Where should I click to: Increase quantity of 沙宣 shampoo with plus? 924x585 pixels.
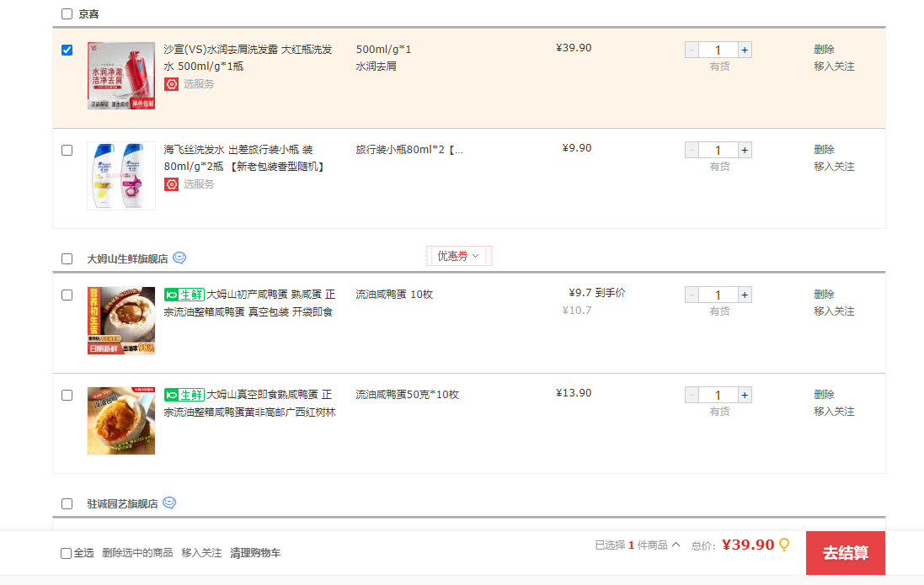(x=745, y=51)
